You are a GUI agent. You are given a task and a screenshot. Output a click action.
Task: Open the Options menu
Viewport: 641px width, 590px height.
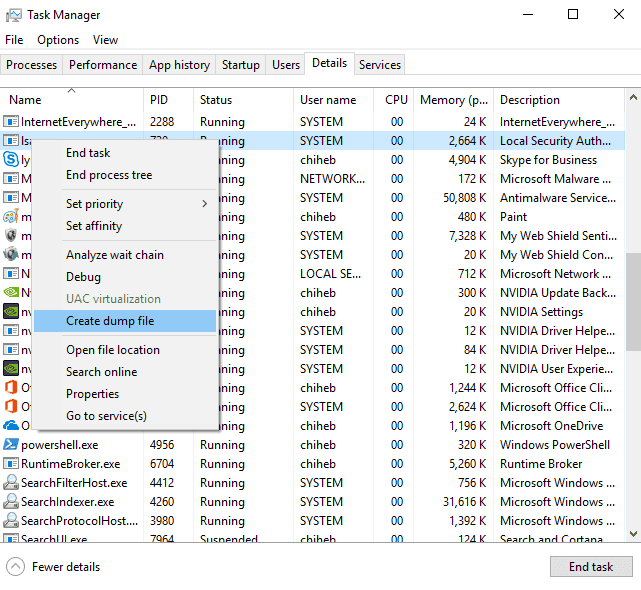click(x=58, y=40)
